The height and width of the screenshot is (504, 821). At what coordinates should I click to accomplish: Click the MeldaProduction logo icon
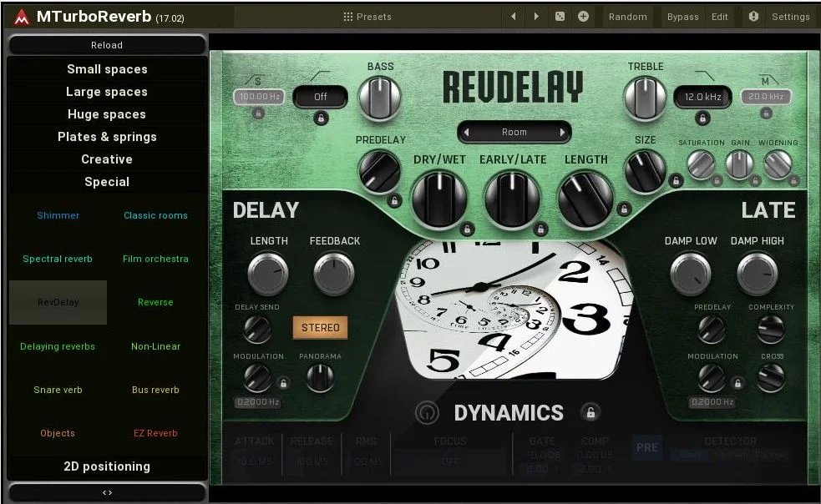(x=22, y=18)
